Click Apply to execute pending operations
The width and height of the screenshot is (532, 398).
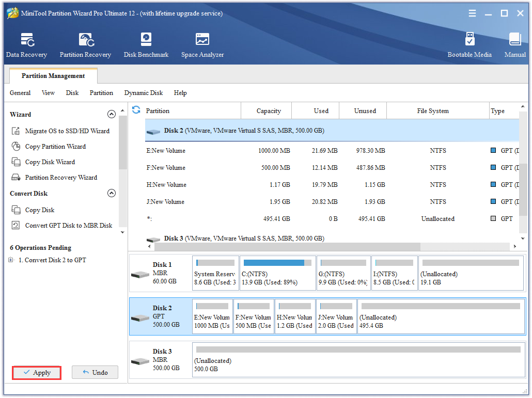click(x=37, y=373)
